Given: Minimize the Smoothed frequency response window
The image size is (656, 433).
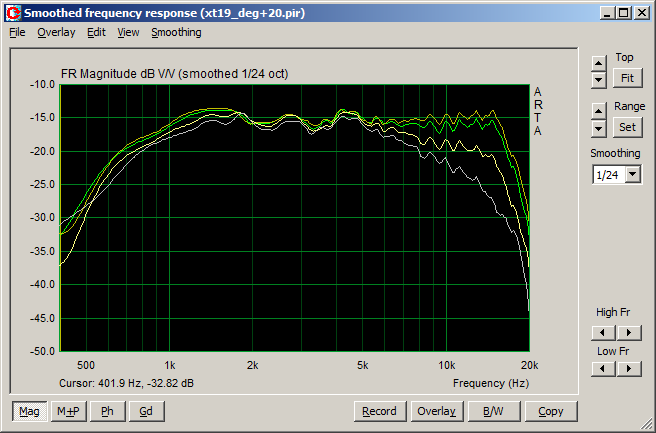Looking at the screenshot, I should pos(607,13).
